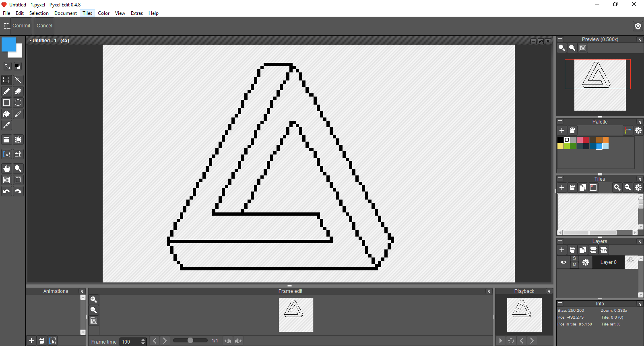
Task: Activate the Eyedropper color picker
Action: tap(6, 125)
